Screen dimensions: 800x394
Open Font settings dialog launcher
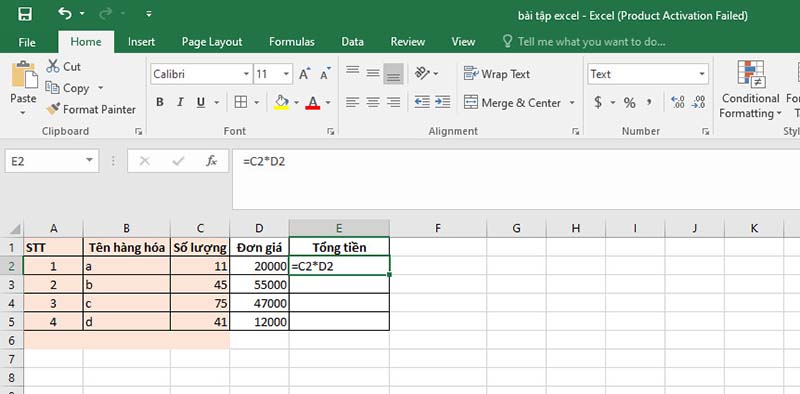[330, 132]
